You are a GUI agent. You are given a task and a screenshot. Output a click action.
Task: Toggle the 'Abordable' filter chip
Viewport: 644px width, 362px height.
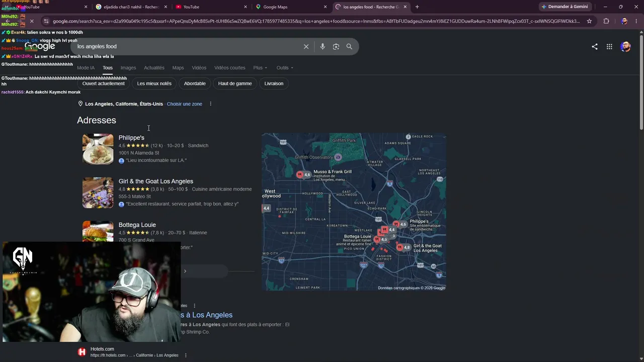click(195, 83)
